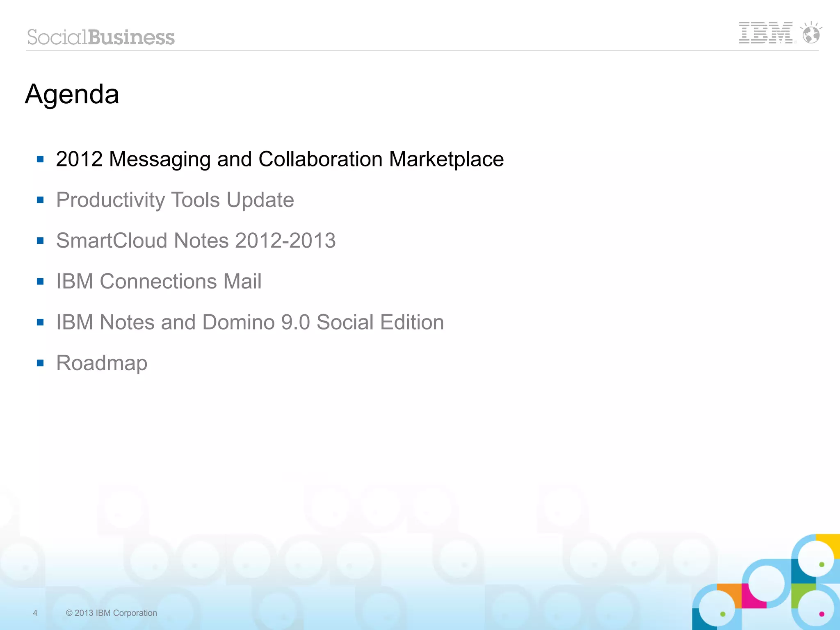
Task: Click 'SmartCloud Notes 2012-2013' agenda item
Action: (196, 241)
